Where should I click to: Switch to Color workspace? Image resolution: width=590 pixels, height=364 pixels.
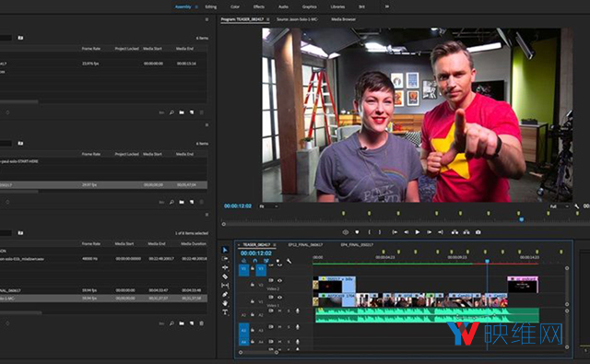(x=235, y=6)
